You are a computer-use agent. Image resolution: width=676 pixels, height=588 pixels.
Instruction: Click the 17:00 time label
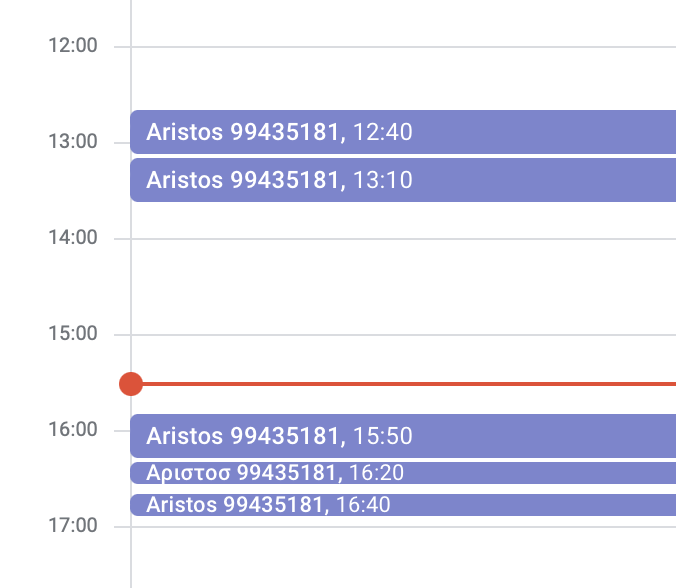(73, 525)
